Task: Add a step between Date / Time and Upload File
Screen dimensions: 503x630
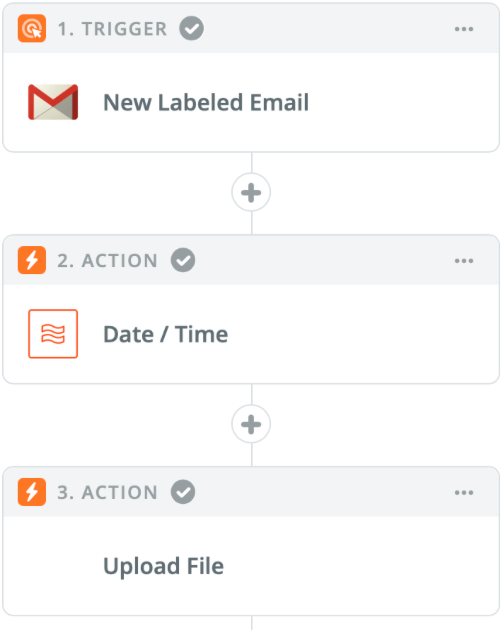Action: point(251,424)
